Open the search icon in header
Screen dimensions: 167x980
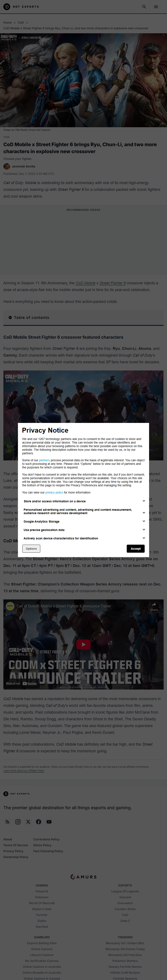pos(144,7)
